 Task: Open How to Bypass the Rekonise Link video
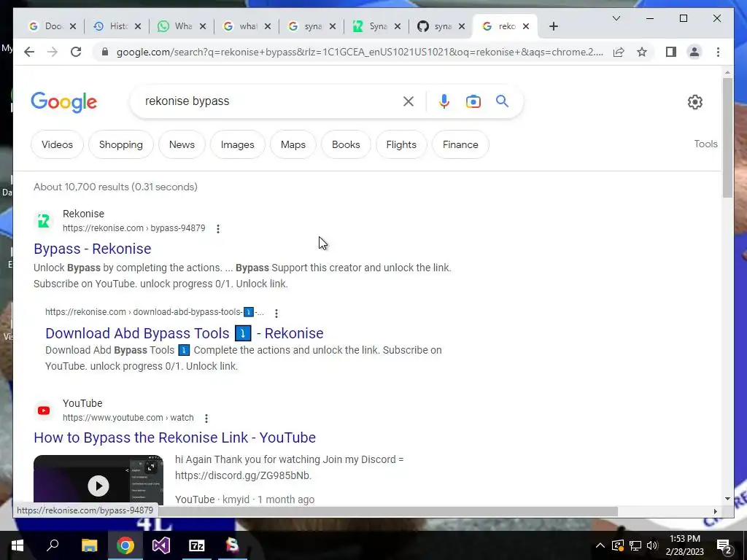point(175,437)
